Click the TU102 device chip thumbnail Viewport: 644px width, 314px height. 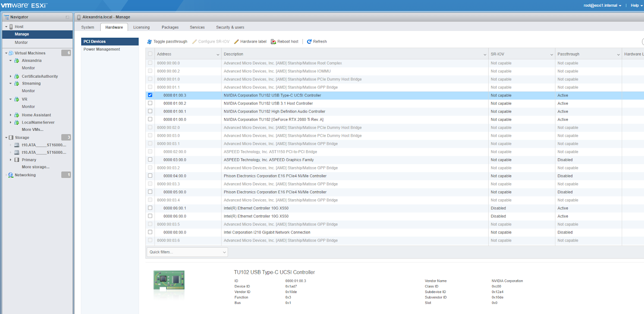tap(169, 281)
